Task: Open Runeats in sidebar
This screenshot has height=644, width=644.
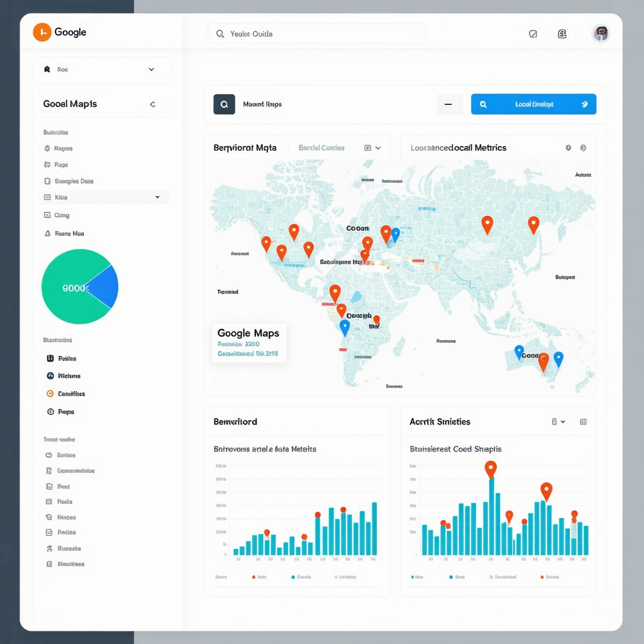Action: (x=69, y=548)
